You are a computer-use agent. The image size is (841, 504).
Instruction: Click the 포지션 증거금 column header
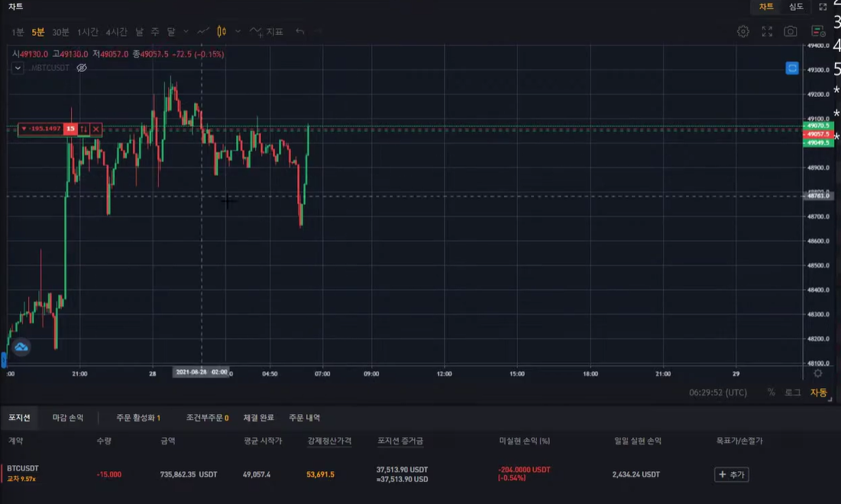coord(400,441)
